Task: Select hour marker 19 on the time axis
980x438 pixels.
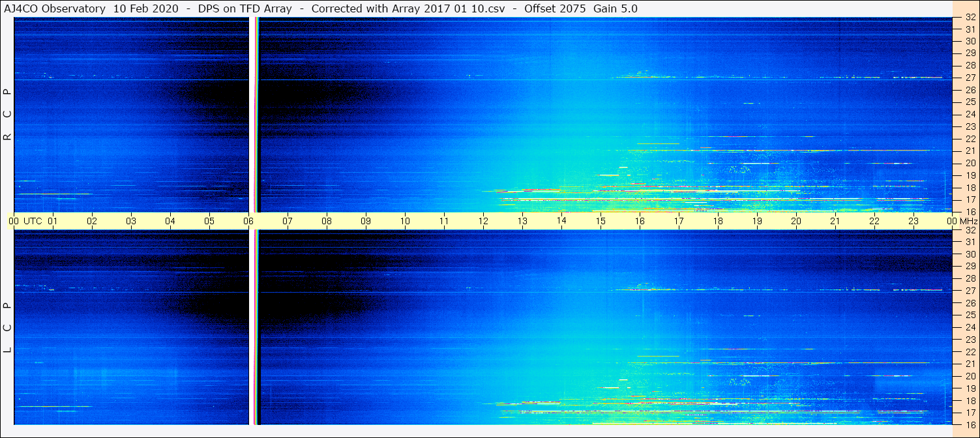Action: [x=757, y=221]
